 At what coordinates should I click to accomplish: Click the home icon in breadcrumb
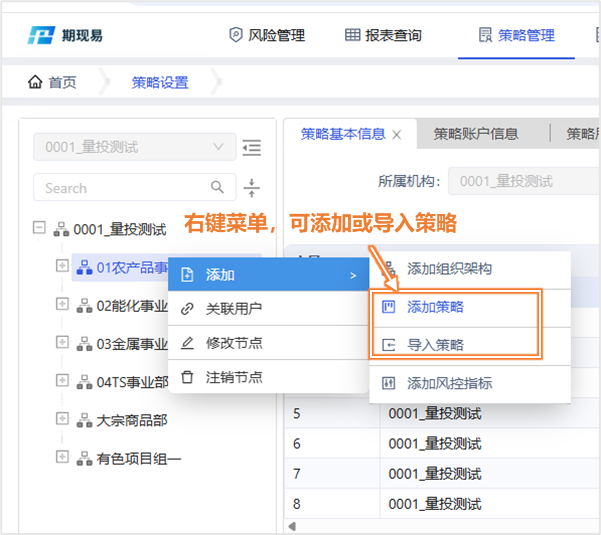(35, 83)
